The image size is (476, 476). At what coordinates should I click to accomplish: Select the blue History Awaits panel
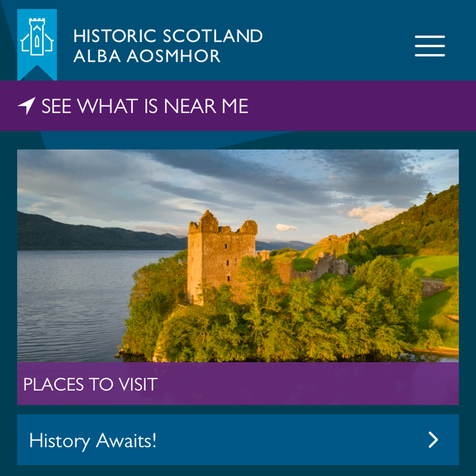238,439
